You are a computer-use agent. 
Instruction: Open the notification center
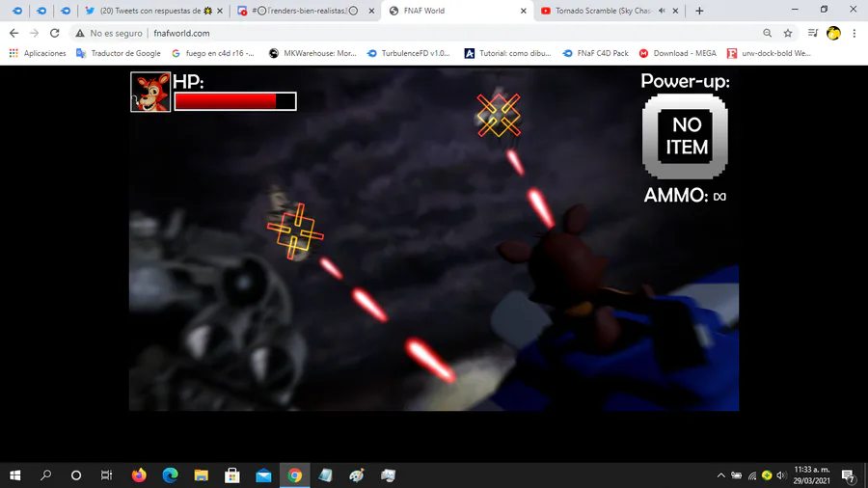848,475
